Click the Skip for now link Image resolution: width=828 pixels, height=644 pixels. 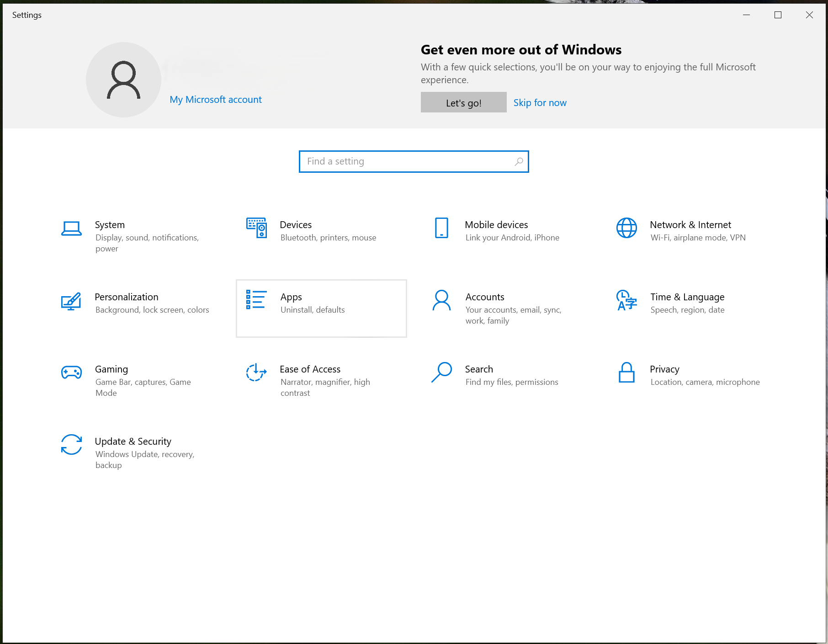pyautogui.click(x=540, y=103)
